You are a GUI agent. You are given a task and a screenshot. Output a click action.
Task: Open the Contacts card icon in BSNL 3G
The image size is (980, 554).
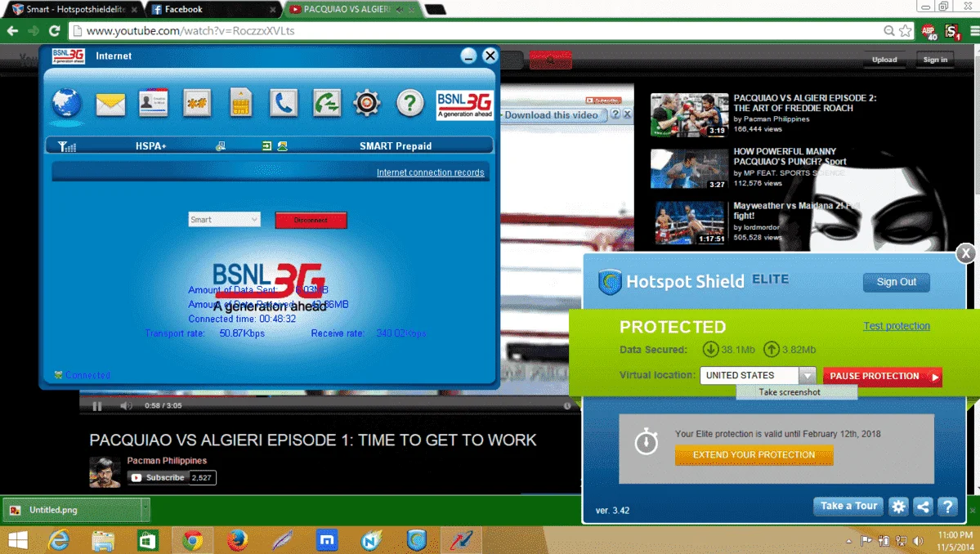153,103
